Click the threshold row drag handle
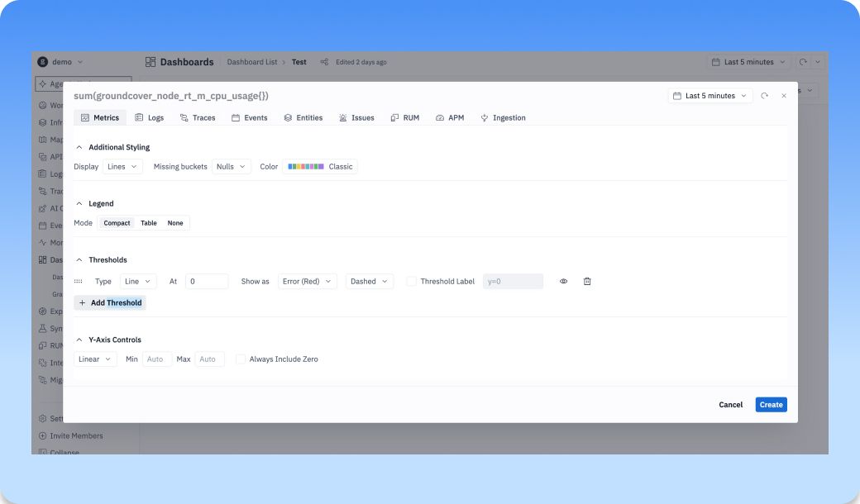Image resolution: width=860 pixels, height=504 pixels. [x=79, y=281]
